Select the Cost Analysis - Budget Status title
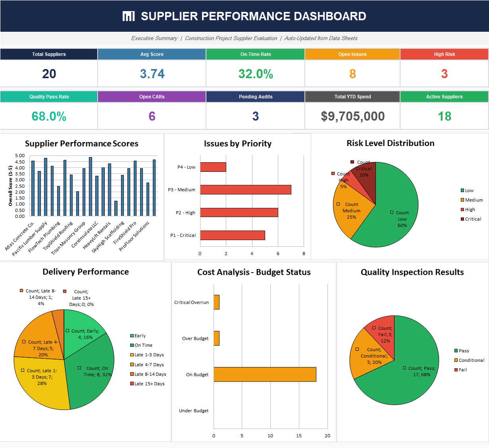The image size is (489, 448). click(254, 272)
